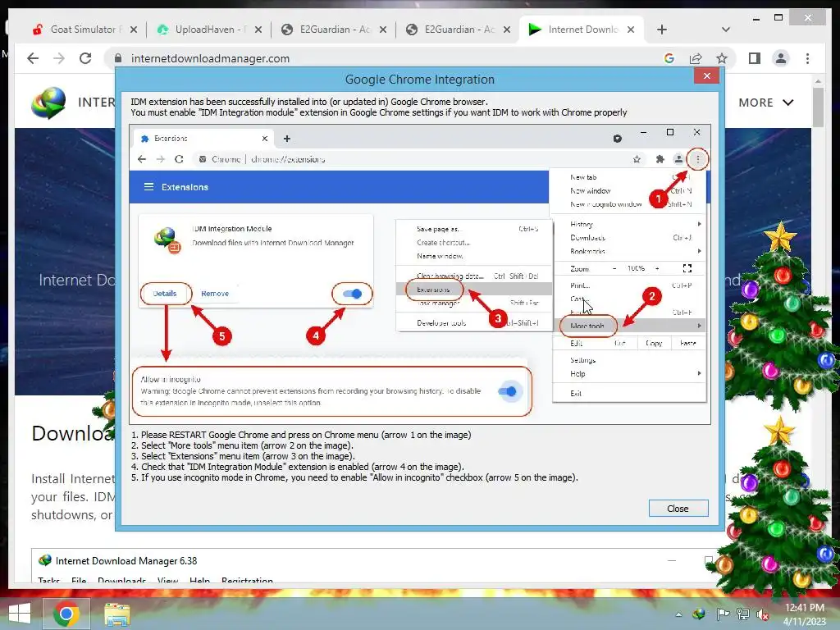Image resolution: width=840 pixels, height=630 pixels.
Task: Open the Action Center flag icon
Action: (x=722, y=614)
